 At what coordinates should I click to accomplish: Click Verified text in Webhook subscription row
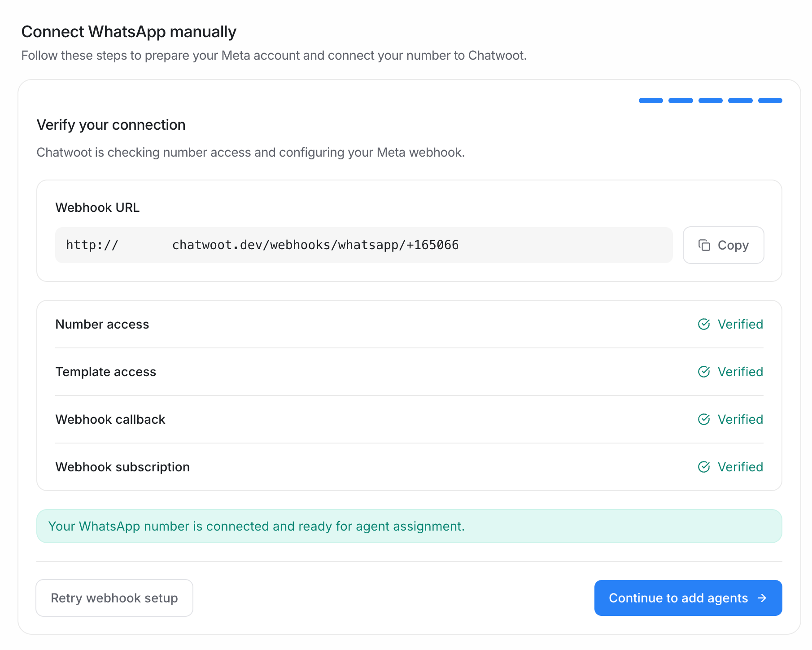tap(740, 467)
